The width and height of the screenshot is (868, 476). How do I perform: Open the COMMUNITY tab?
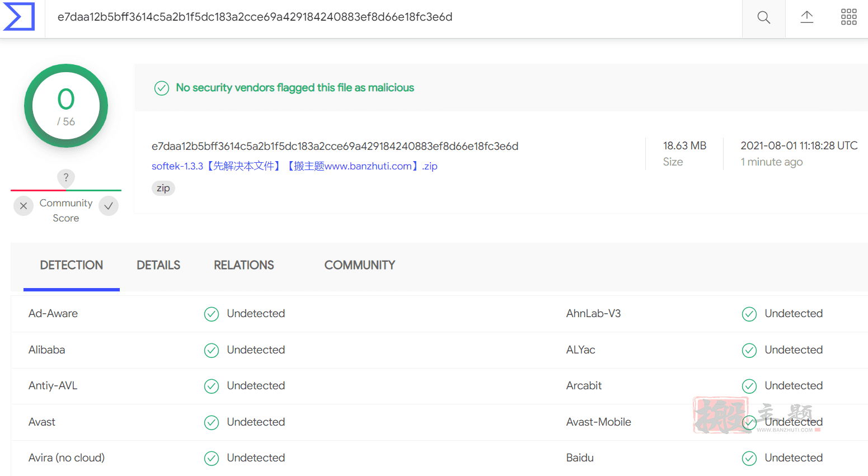point(360,265)
